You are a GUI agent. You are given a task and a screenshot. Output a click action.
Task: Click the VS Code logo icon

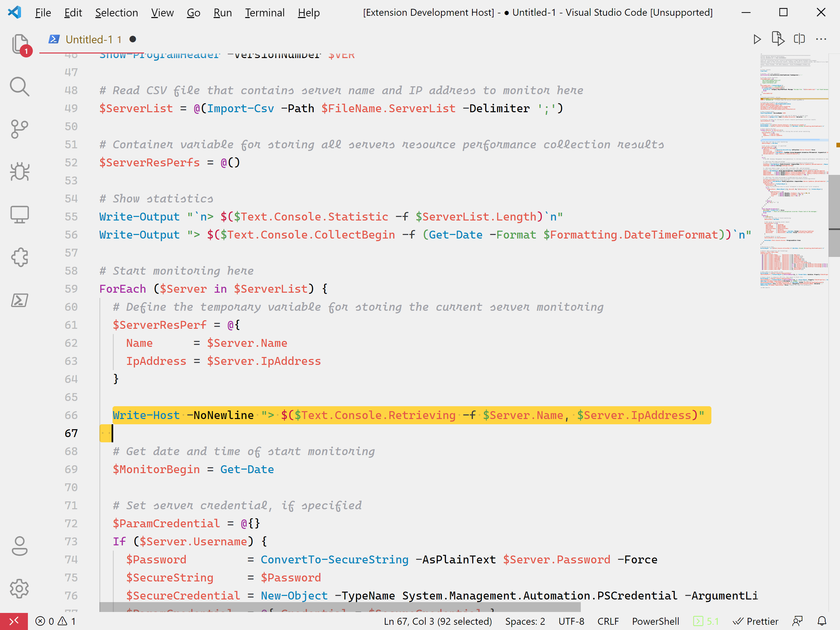(x=14, y=12)
